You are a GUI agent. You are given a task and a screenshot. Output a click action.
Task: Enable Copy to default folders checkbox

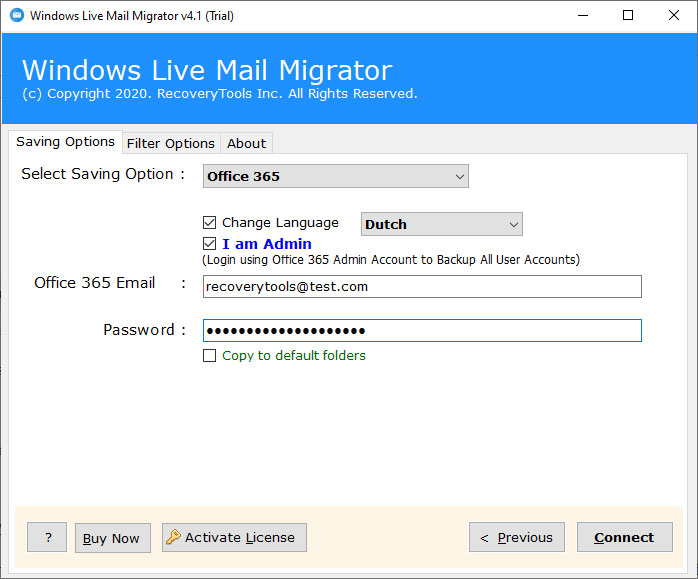209,355
